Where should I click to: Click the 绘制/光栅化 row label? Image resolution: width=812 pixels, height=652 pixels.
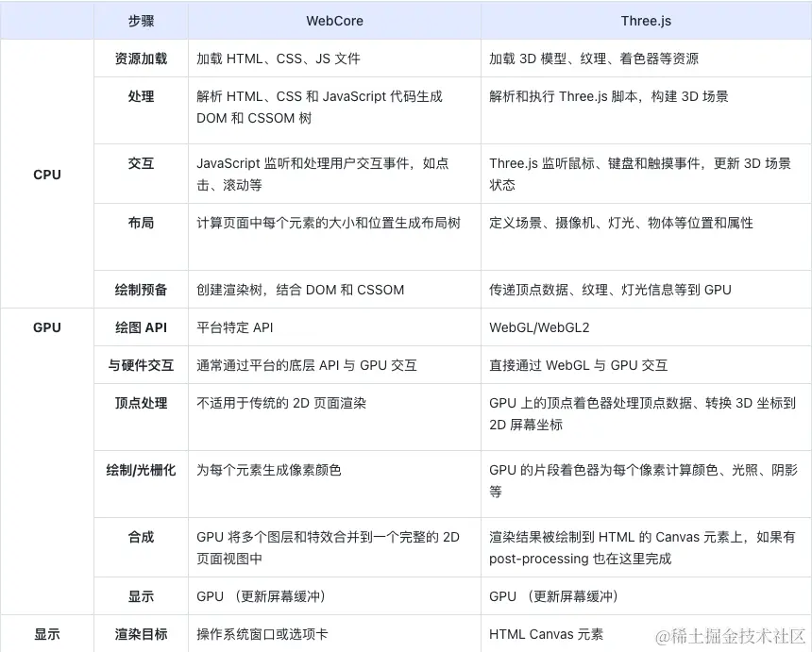(140, 471)
